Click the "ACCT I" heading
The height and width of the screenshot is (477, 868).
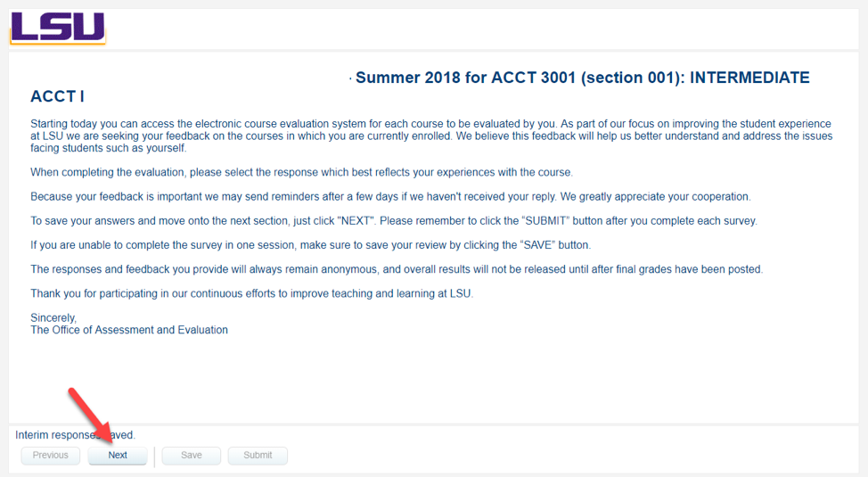[x=57, y=96]
